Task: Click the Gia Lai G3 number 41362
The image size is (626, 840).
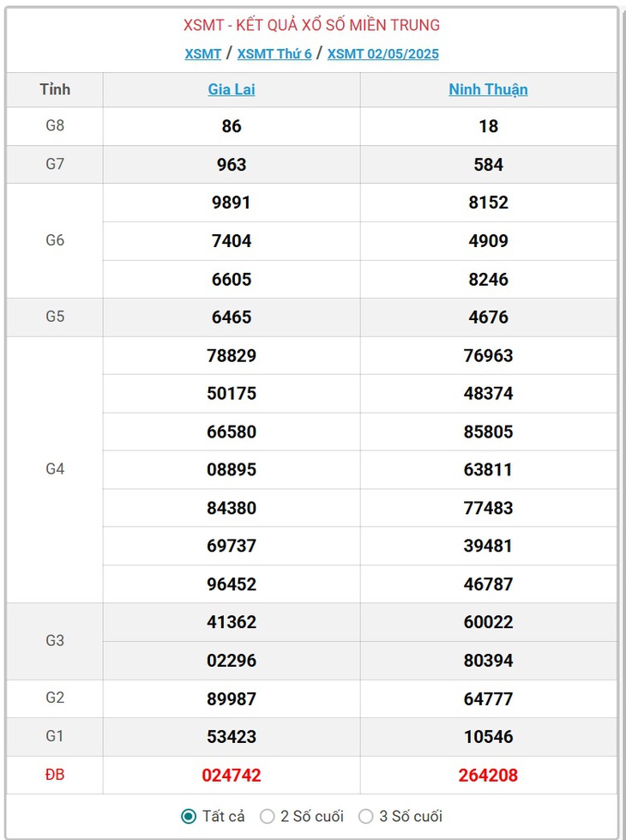Action: pos(232,622)
